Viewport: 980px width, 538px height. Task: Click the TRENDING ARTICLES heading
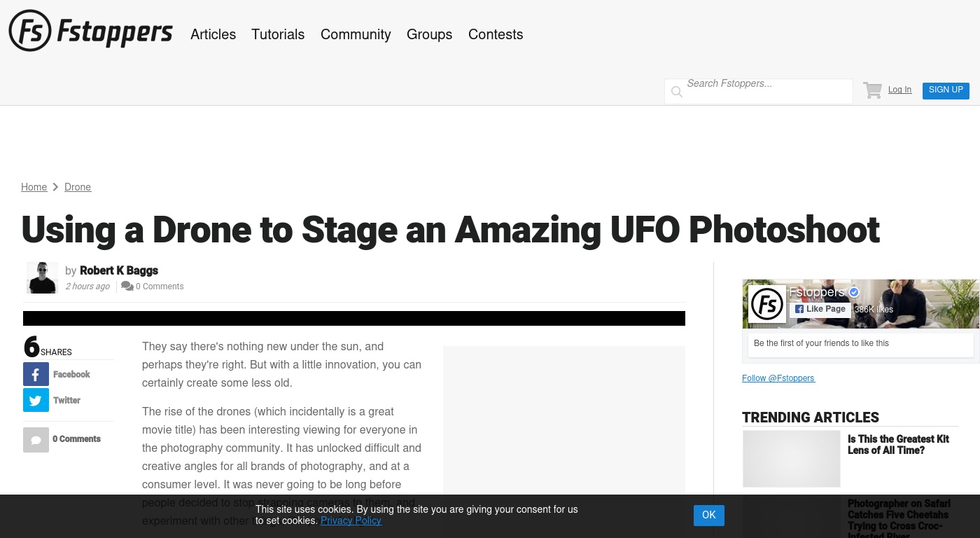(811, 418)
